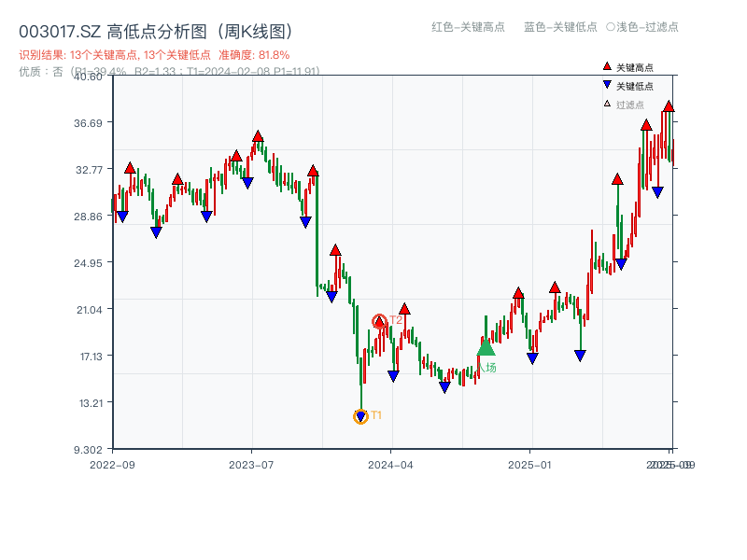Screen dimensions: 747x560
Task: Select red peak triangle above 2023-07
Action: click(259, 136)
